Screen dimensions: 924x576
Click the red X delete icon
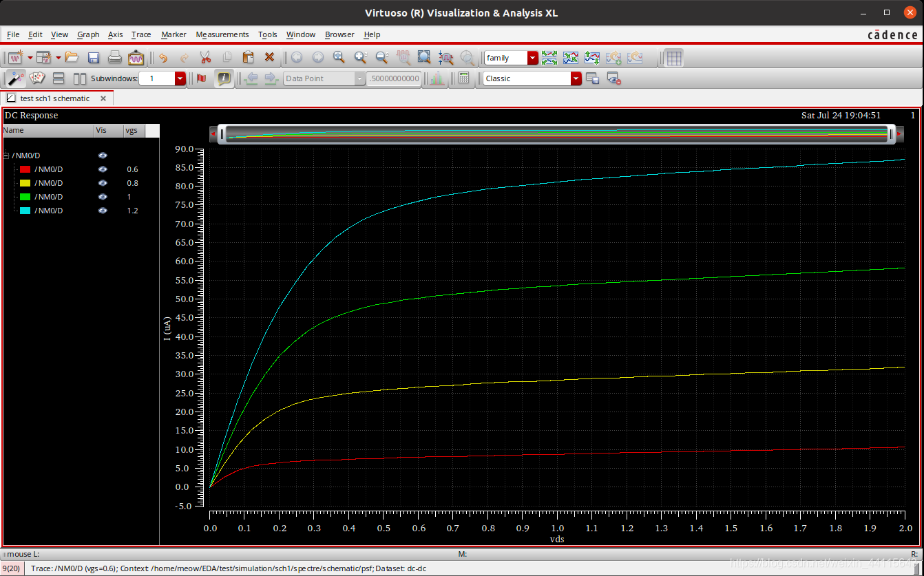[269, 58]
